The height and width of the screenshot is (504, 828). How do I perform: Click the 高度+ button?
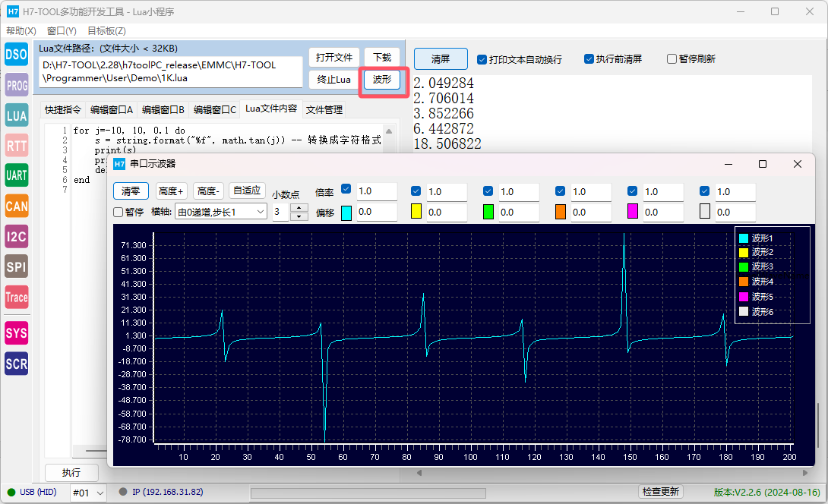[171, 191]
